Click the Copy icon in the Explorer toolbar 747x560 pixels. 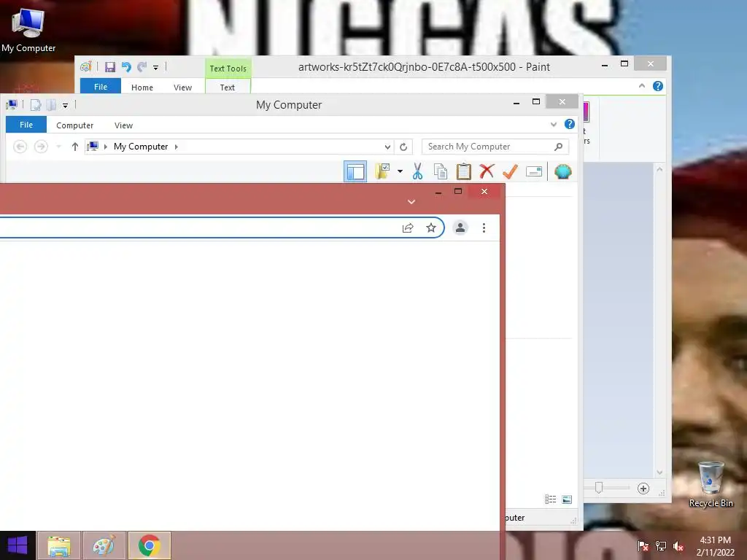tap(441, 171)
